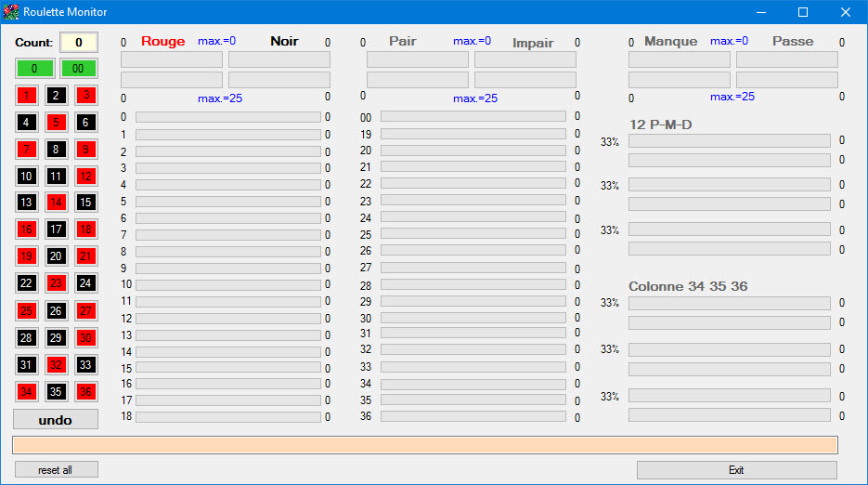Select black number 17 button

tap(56, 229)
